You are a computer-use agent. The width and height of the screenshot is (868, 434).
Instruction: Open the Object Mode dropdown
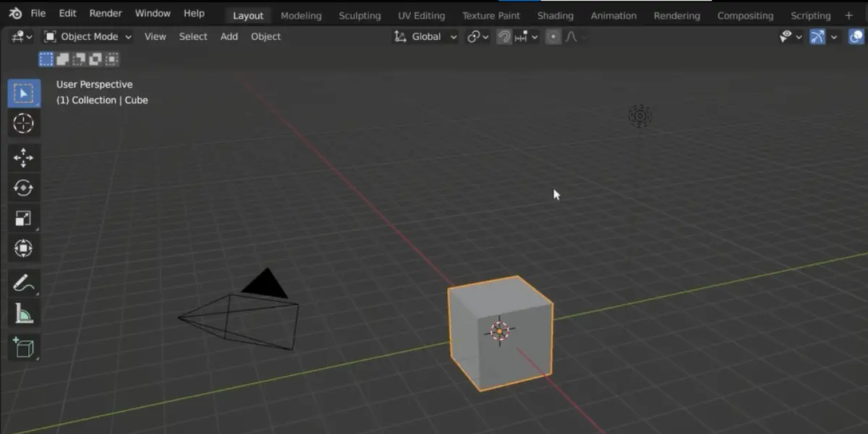[88, 37]
